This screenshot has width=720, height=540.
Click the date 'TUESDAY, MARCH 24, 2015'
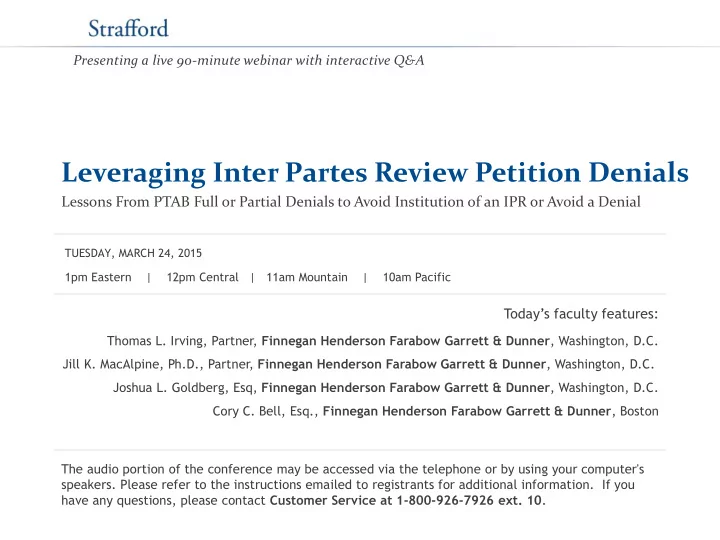pyautogui.click(x=133, y=253)
